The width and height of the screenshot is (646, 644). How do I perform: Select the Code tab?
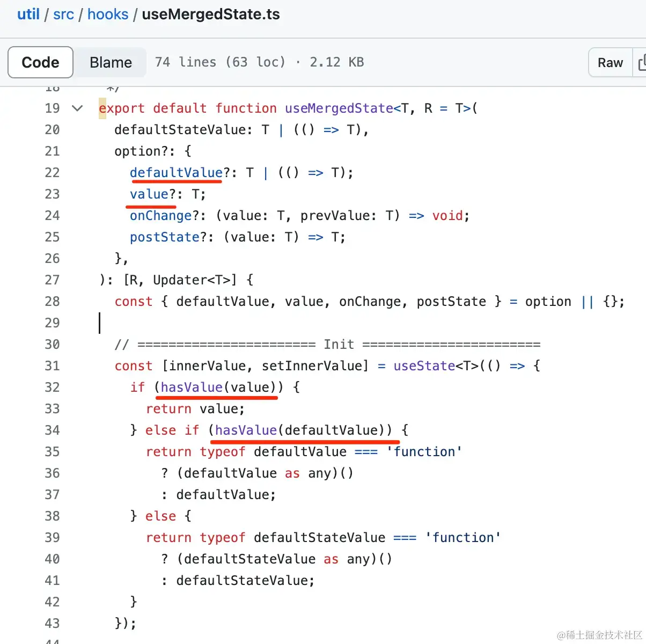tap(40, 62)
